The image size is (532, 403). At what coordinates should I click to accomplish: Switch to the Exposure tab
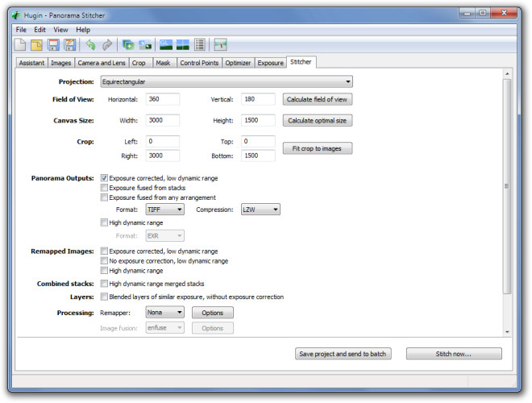[270, 63]
